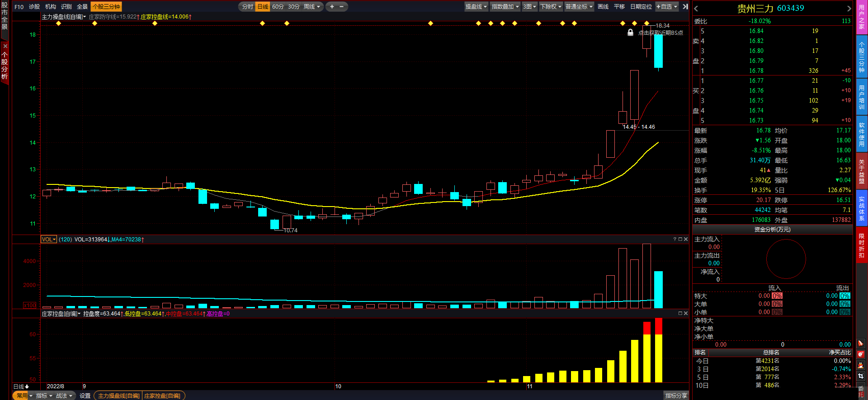Open the 3图 layout dropdown

tap(530, 7)
